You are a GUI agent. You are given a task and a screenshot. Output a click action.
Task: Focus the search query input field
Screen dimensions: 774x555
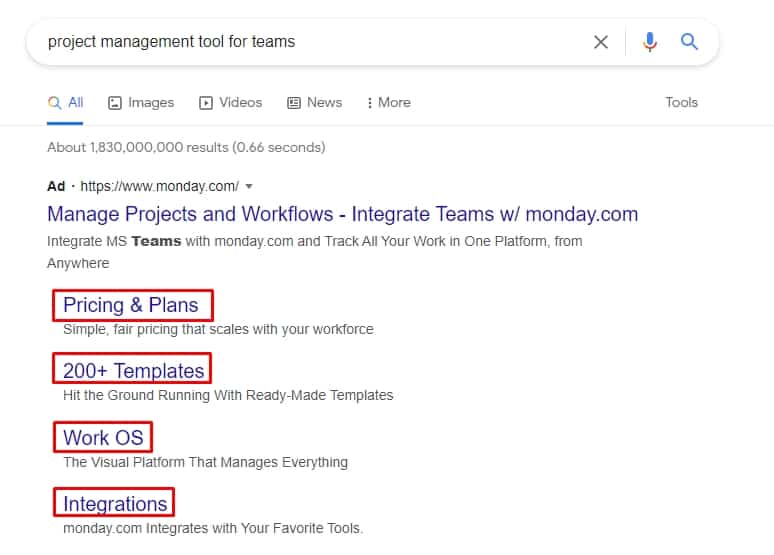click(300, 42)
